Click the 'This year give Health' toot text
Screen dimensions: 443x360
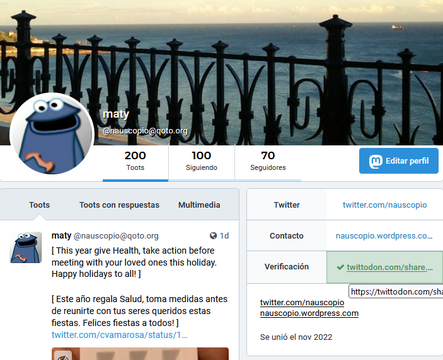coord(134,262)
